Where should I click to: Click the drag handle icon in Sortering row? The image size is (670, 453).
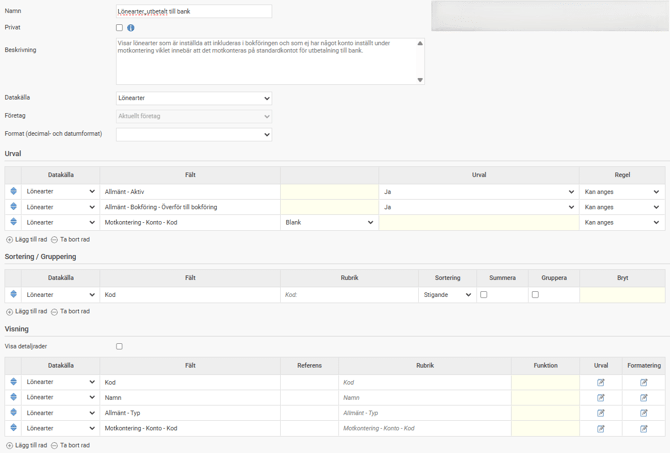pyautogui.click(x=14, y=295)
